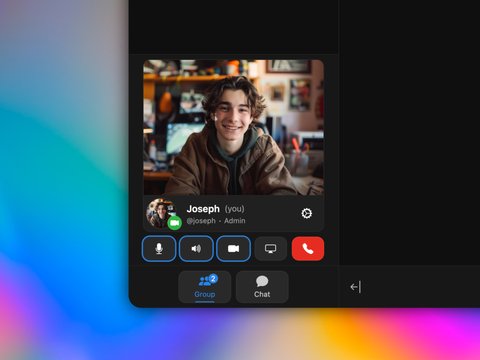Click the blue "2" badge on Group
Screen dimensions: 480x360
coord(213,279)
